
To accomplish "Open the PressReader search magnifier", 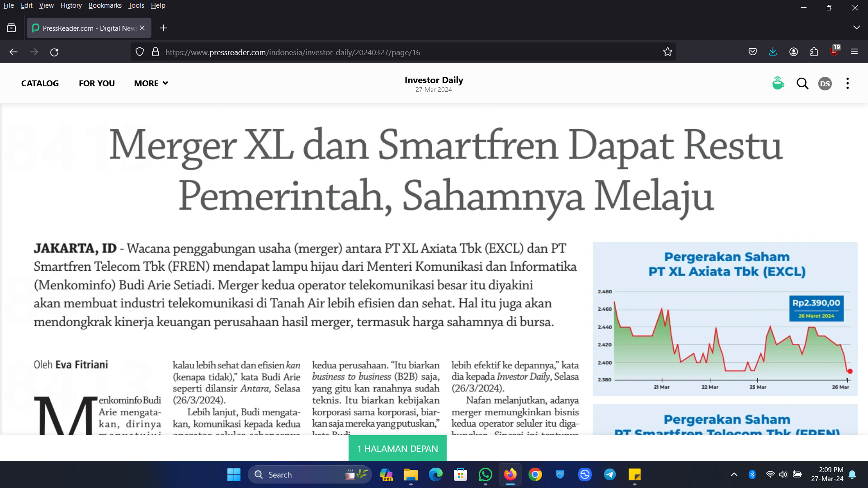I will pyautogui.click(x=802, y=84).
